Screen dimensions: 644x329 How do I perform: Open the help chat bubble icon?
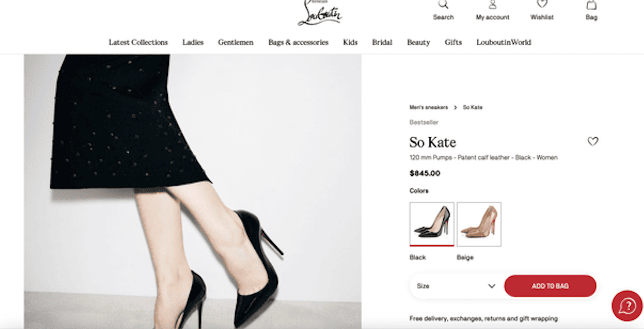point(627,306)
